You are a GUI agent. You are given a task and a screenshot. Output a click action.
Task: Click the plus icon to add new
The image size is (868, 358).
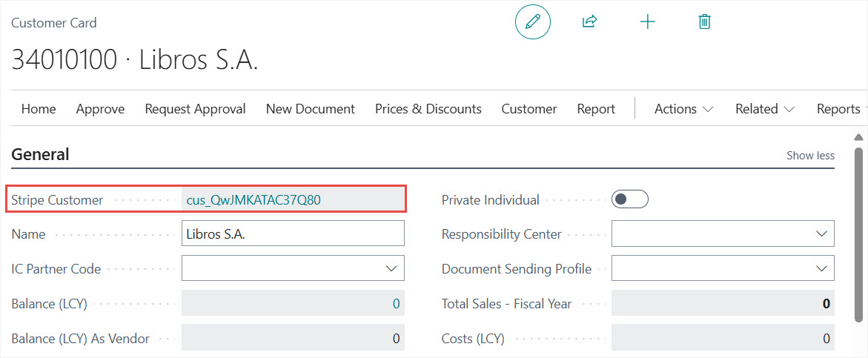click(647, 22)
